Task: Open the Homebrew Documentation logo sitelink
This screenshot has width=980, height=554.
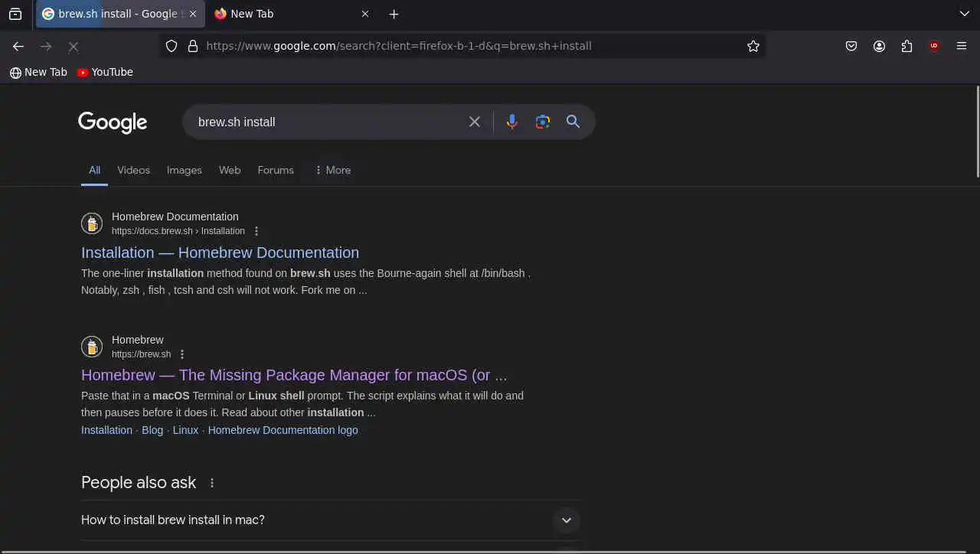Action: point(283,430)
